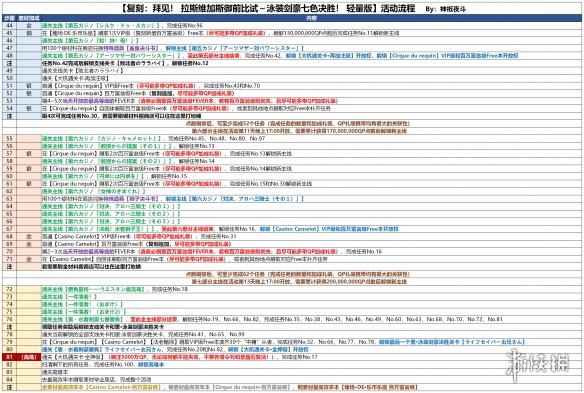584x393 pixels.
Task: Select the row 51 Cirque du requin VIP text
Action: pyautogui.click(x=151, y=86)
